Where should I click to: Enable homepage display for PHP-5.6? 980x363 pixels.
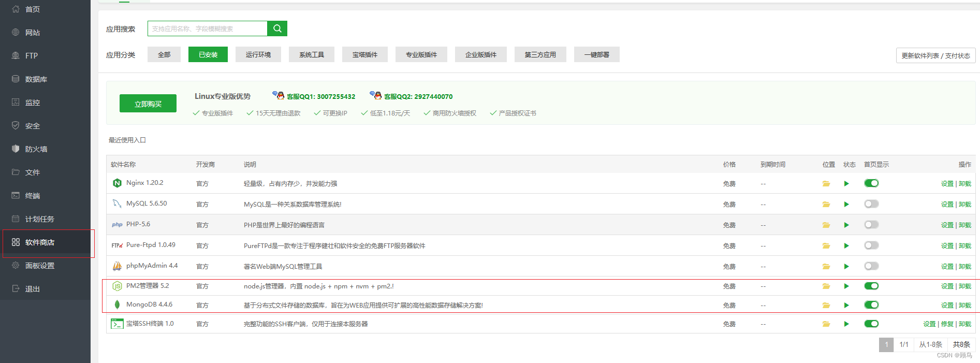click(x=871, y=225)
